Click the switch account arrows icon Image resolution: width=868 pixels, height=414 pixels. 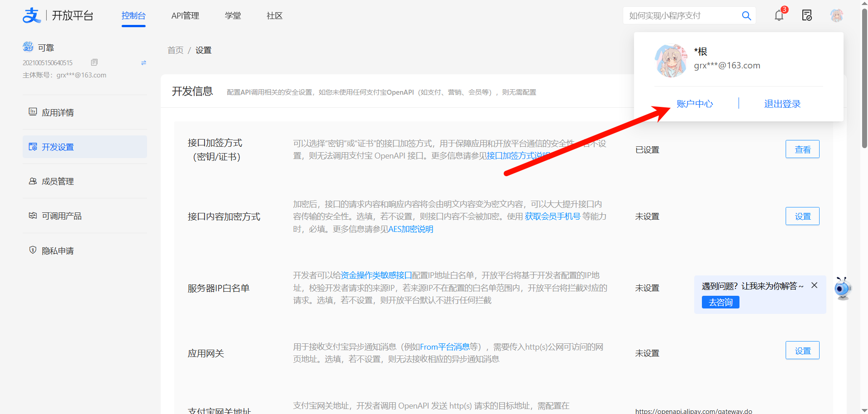point(143,63)
